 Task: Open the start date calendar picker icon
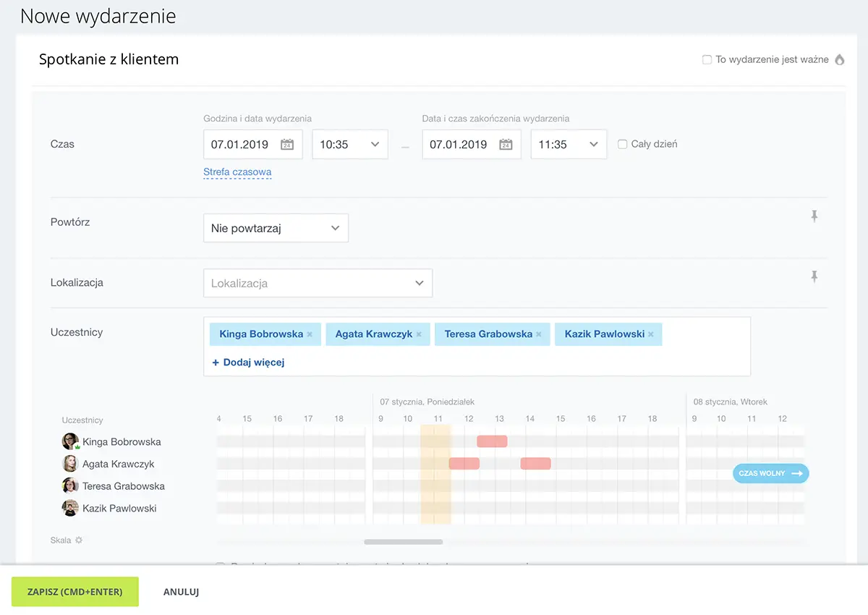coord(287,145)
